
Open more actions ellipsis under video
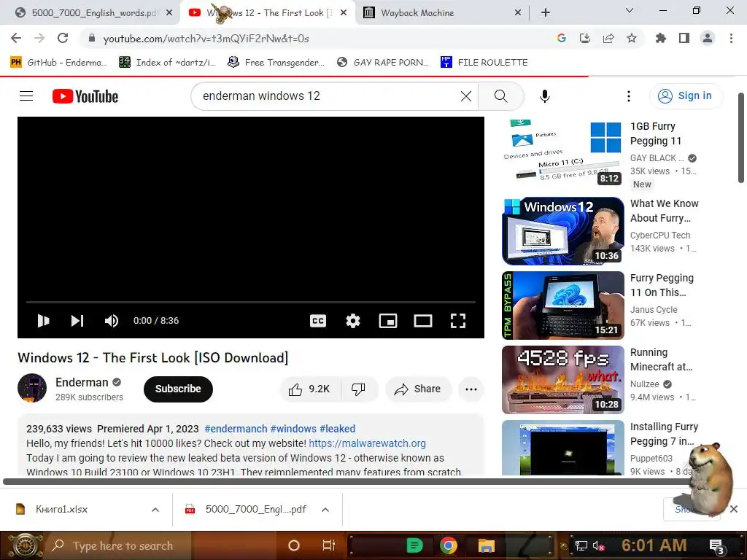(x=471, y=389)
